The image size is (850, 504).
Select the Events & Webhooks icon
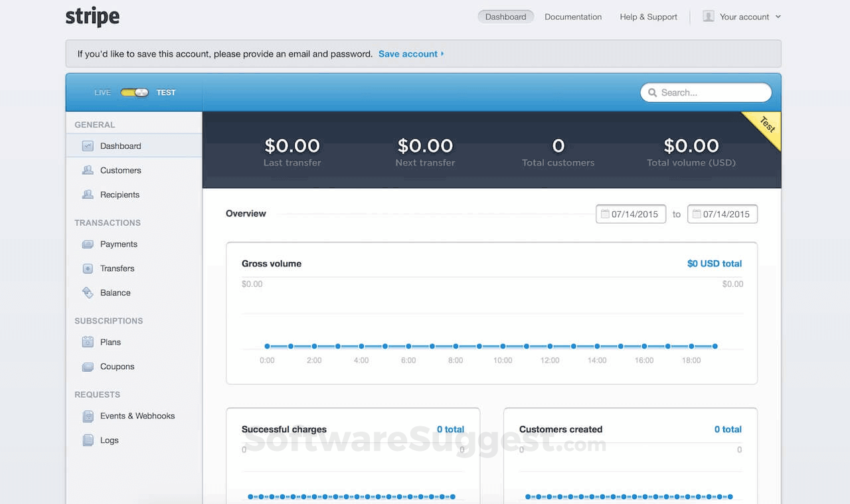[88, 416]
